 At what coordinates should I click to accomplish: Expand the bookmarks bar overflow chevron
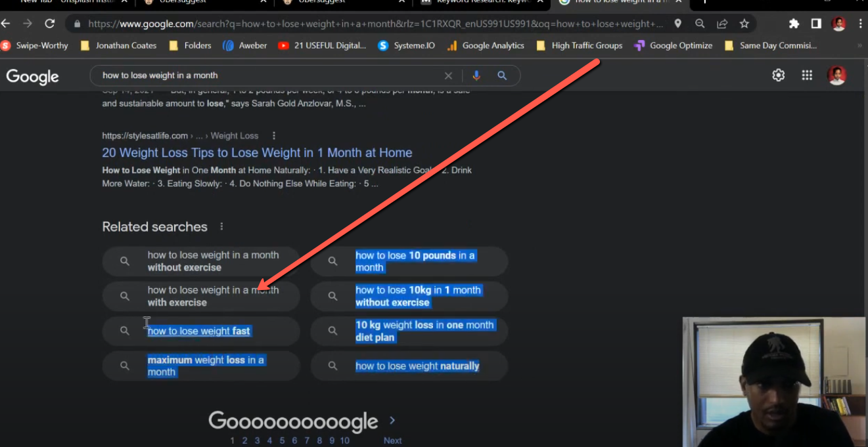pyautogui.click(x=859, y=45)
